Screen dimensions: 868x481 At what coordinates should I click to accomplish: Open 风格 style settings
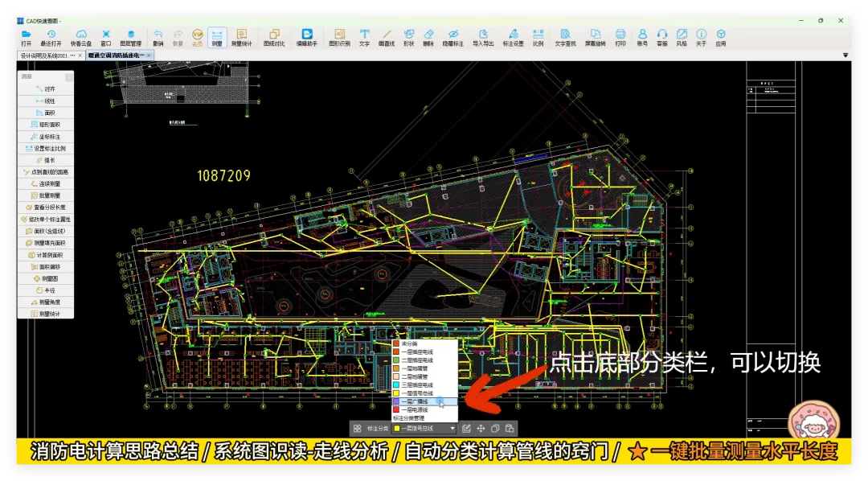click(682, 38)
